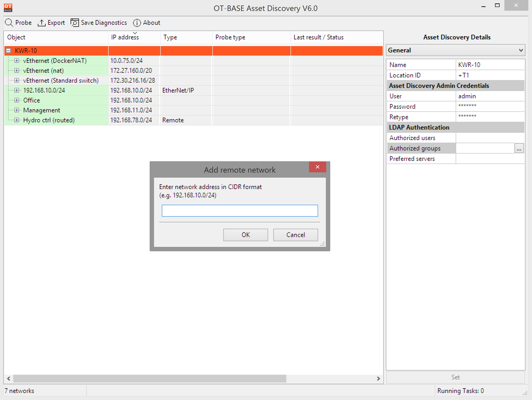Expand vEthernet (Standard switch) node

(17, 80)
